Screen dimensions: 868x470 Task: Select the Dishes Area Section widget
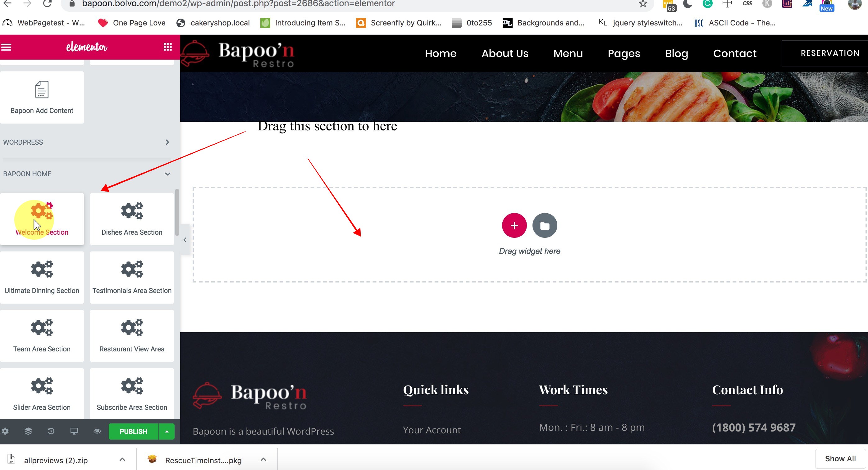coord(132,219)
